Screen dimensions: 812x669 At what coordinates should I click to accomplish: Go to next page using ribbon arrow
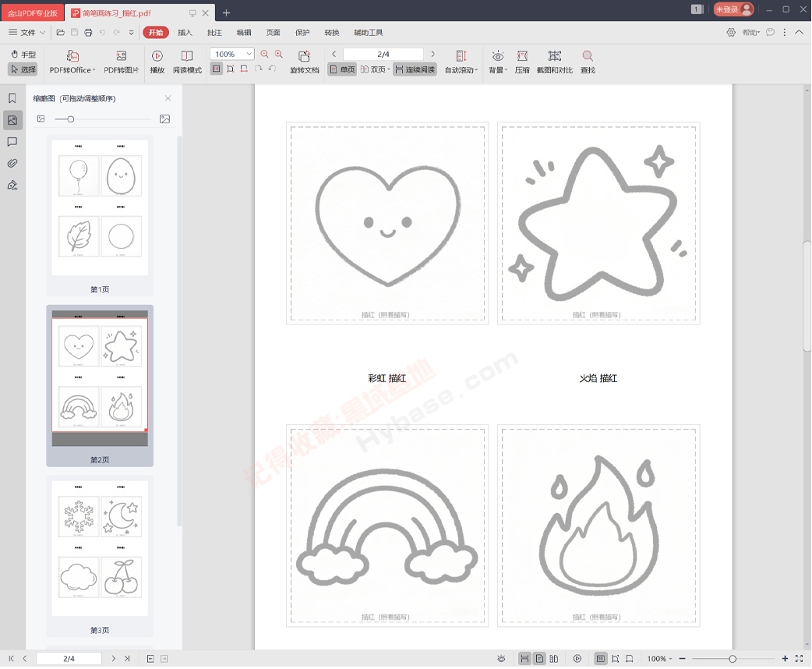tap(433, 54)
